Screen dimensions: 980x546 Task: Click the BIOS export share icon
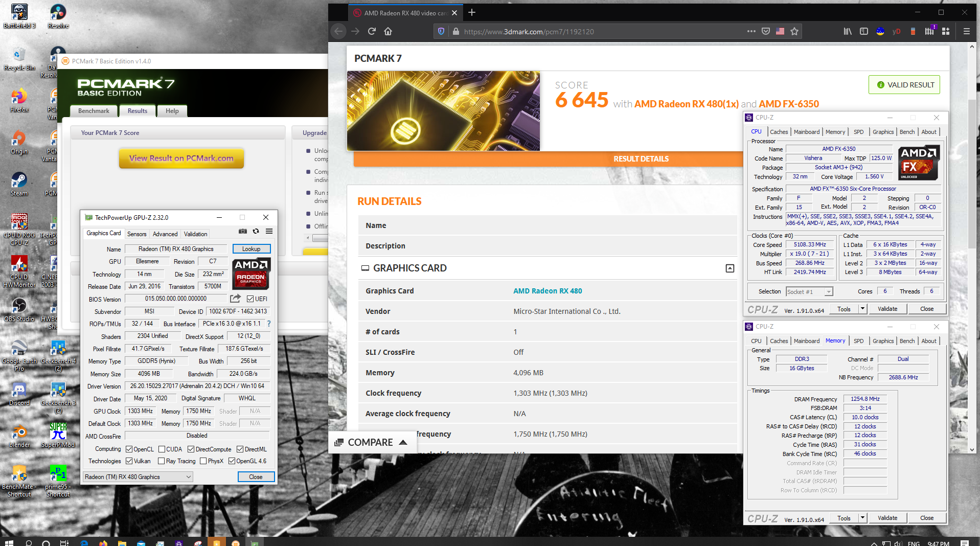pos(235,299)
